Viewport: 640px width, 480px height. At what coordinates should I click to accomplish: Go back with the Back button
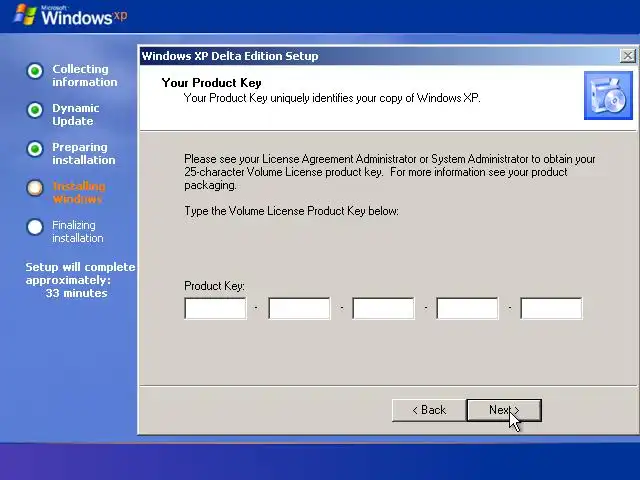pyautogui.click(x=429, y=410)
